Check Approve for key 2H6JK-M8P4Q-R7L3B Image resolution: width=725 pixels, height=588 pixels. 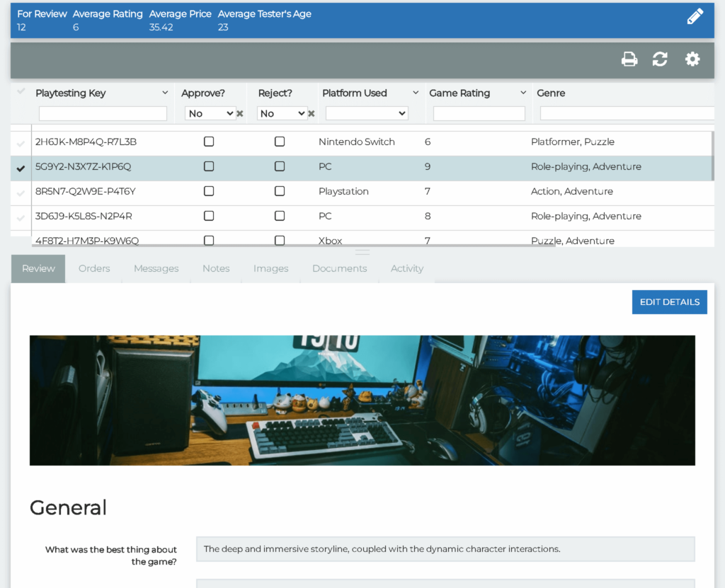(209, 142)
